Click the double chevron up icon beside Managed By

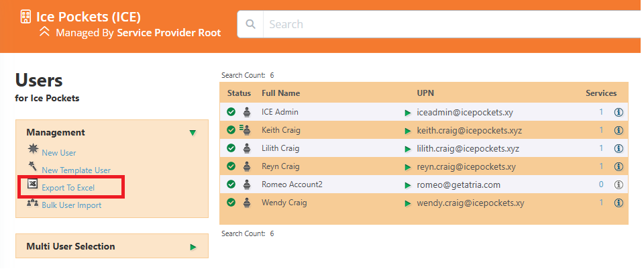click(x=44, y=32)
